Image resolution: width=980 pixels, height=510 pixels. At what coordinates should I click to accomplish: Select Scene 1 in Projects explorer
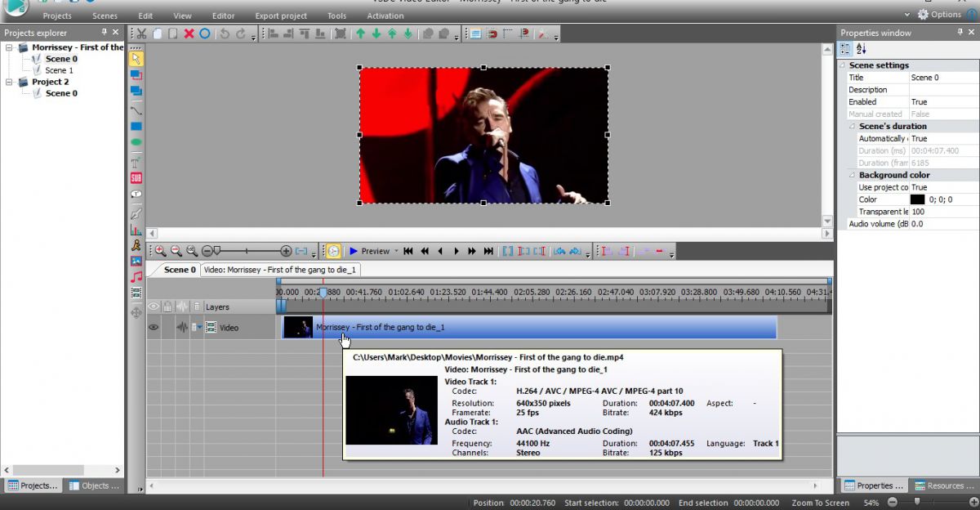pos(59,70)
